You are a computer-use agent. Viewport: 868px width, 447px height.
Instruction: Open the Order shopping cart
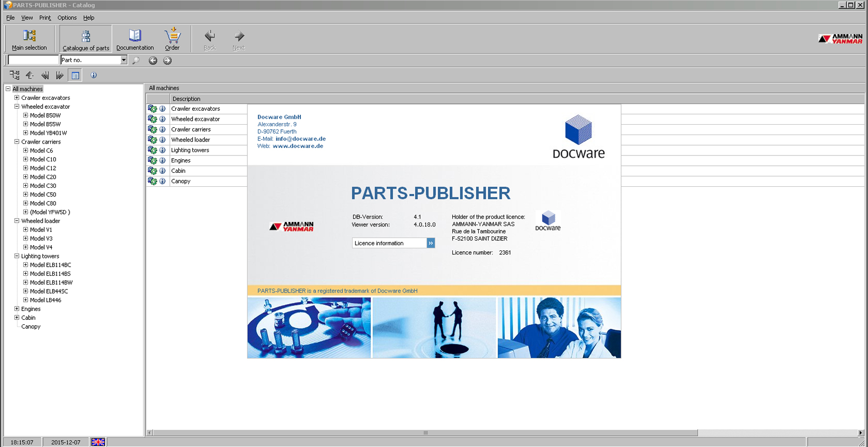pyautogui.click(x=172, y=39)
